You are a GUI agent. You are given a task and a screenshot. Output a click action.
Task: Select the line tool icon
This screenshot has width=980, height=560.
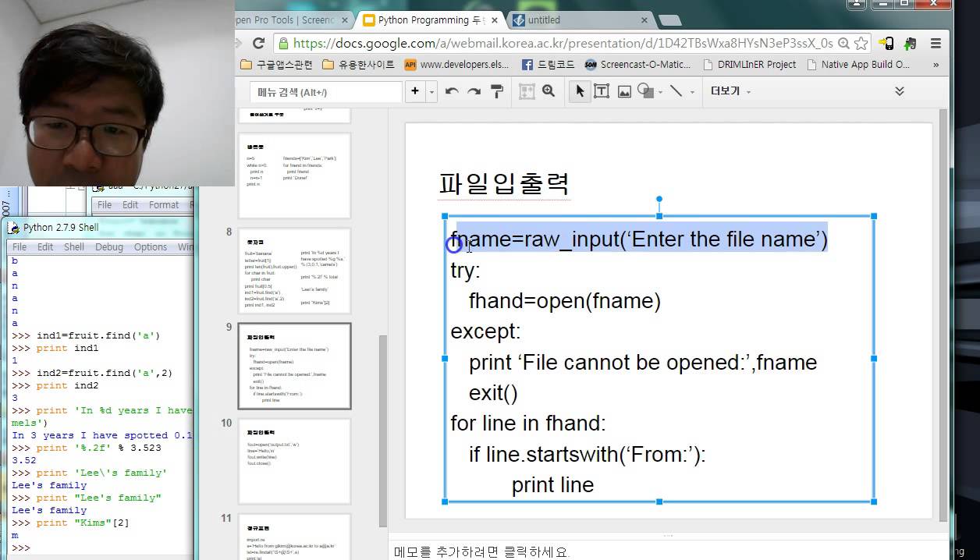pyautogui.click(x=676, y=91)
